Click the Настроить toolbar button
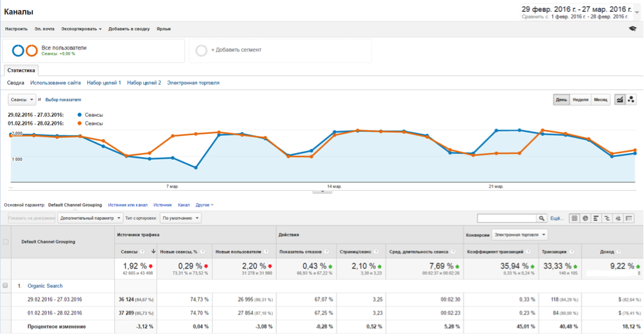The height and width of the screenshot is (334, 644). pos(17,29)
